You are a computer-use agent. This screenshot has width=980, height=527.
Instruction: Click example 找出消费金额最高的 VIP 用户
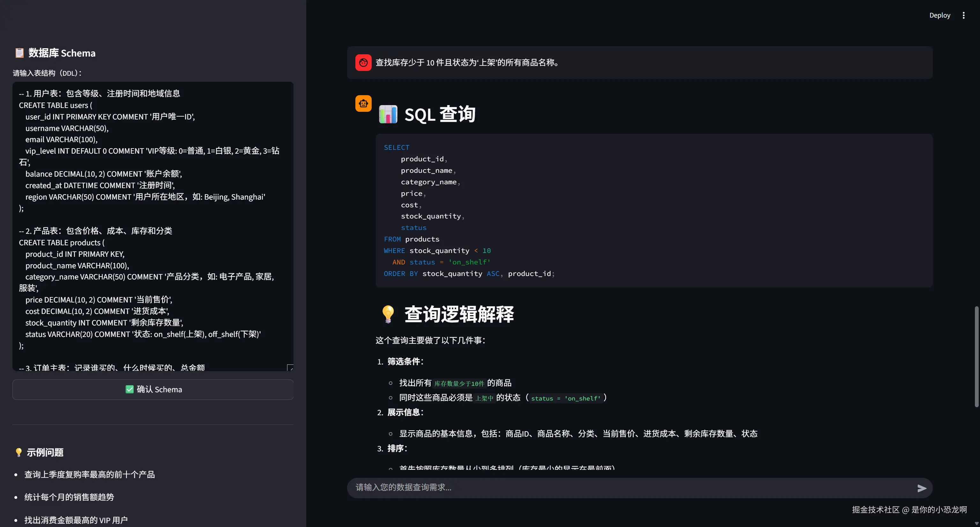tap(76, 520)
